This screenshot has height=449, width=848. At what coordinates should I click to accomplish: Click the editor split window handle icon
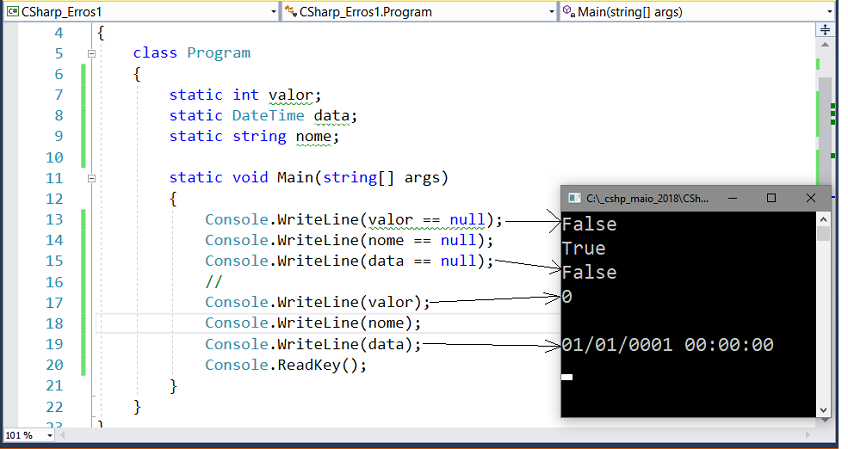coord(825,29)
